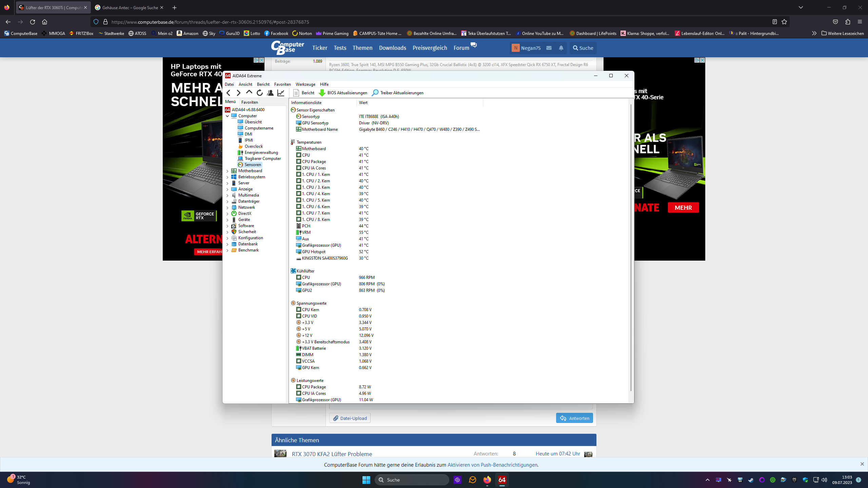
Task: Expand the Benchmark tree node
Action: point(228,250)
